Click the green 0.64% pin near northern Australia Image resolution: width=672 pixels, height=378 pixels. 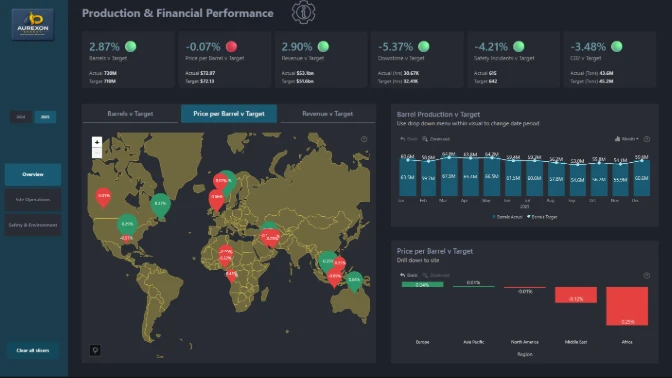[354, 282]
